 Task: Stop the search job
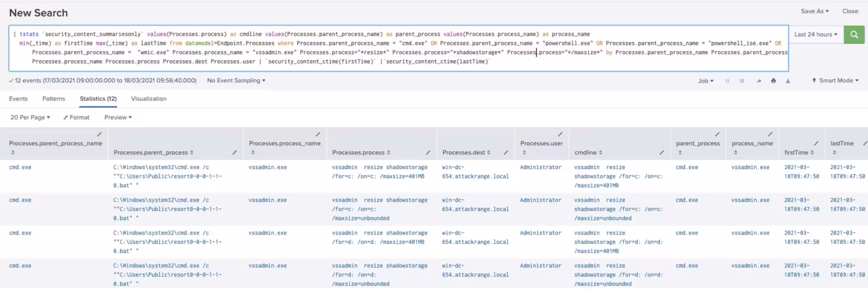pyautogui.click(x=742, y=81)
